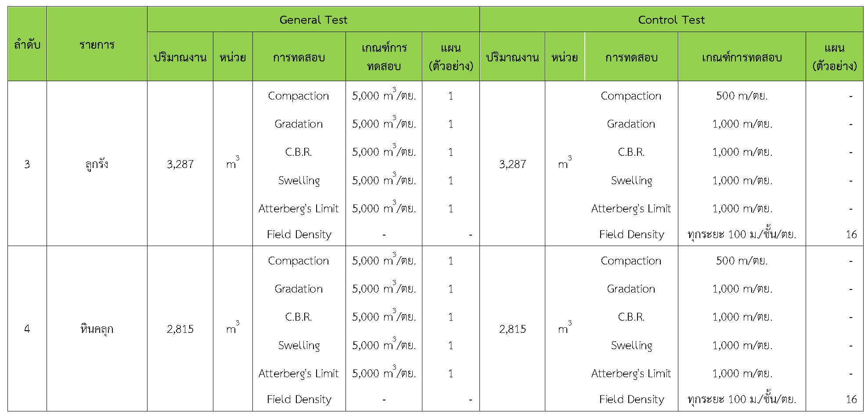
Task: Select the ลูกรัง item cell
Action: (97, 164)
